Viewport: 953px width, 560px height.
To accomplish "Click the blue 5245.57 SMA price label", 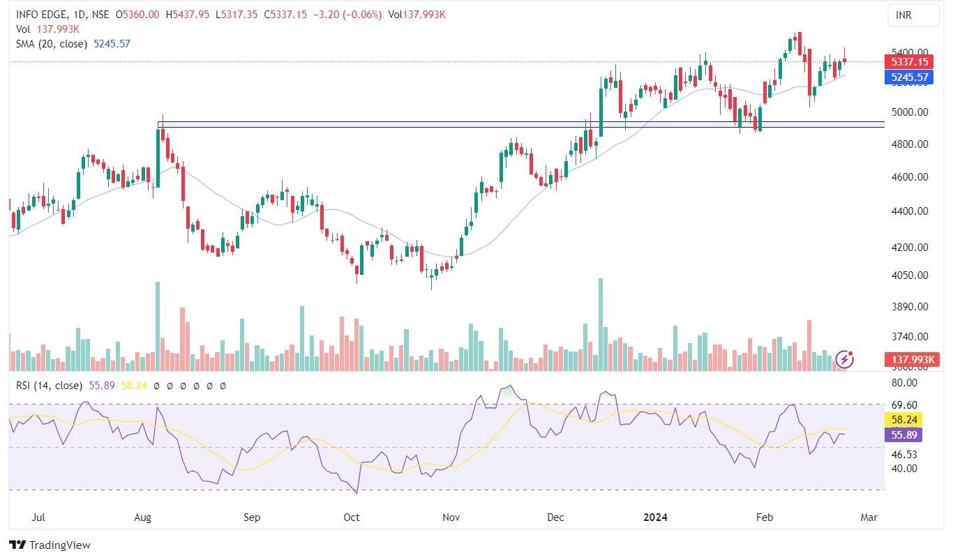I will (909, 77).
